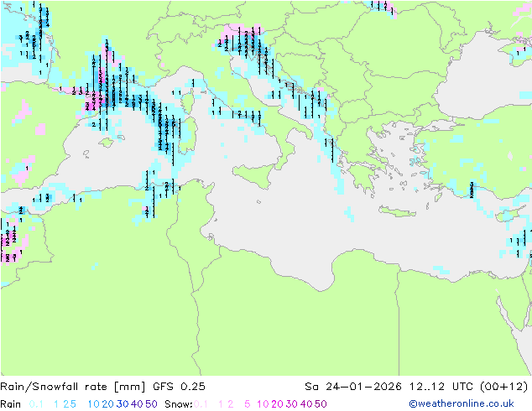Select the 'GFS 0.25' model label
532x411 pixels.
pyautogui.click(x=179, y=387)
